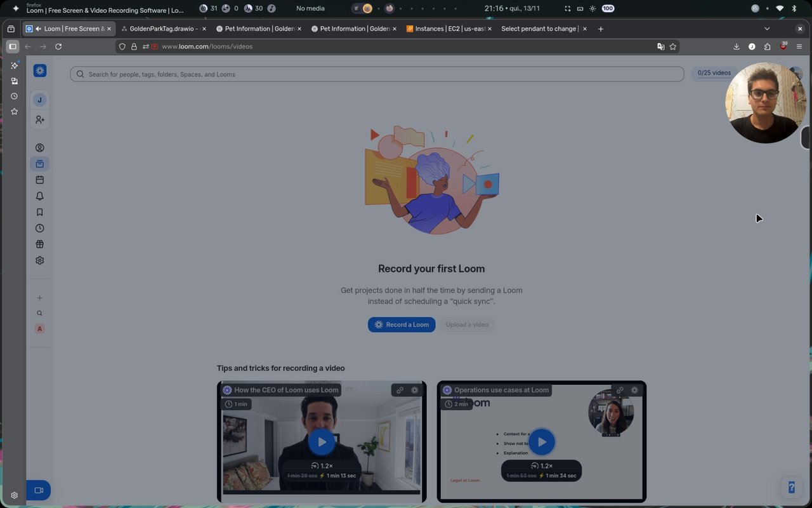Viewport: 812px width, 508px height.
Task: Click the invite people icon
Action: 40,120
